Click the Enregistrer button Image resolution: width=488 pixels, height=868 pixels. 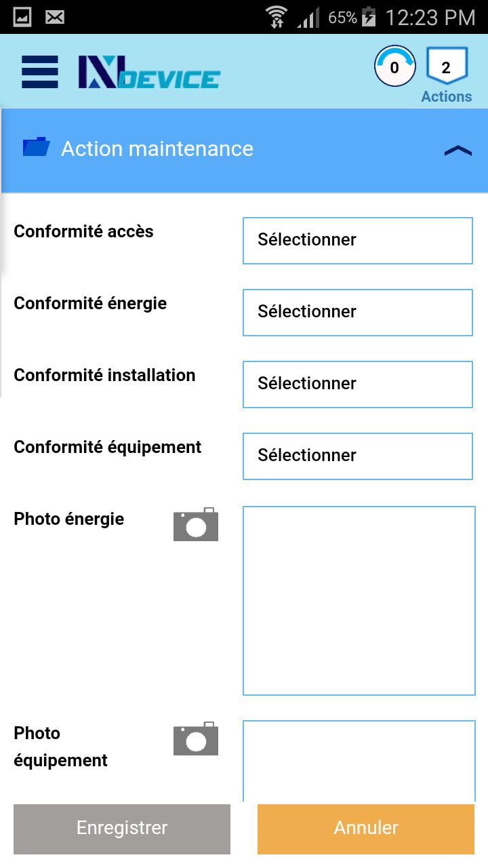[x=122, y=829]
